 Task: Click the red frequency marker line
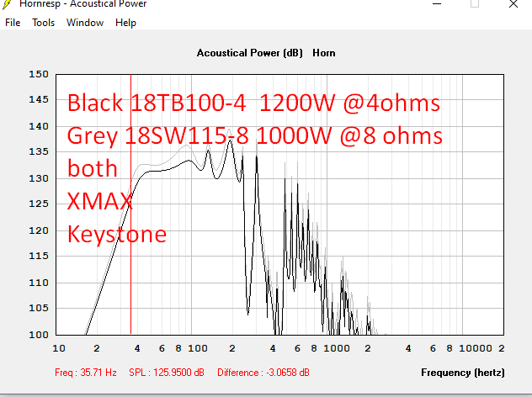pos(131,204)
